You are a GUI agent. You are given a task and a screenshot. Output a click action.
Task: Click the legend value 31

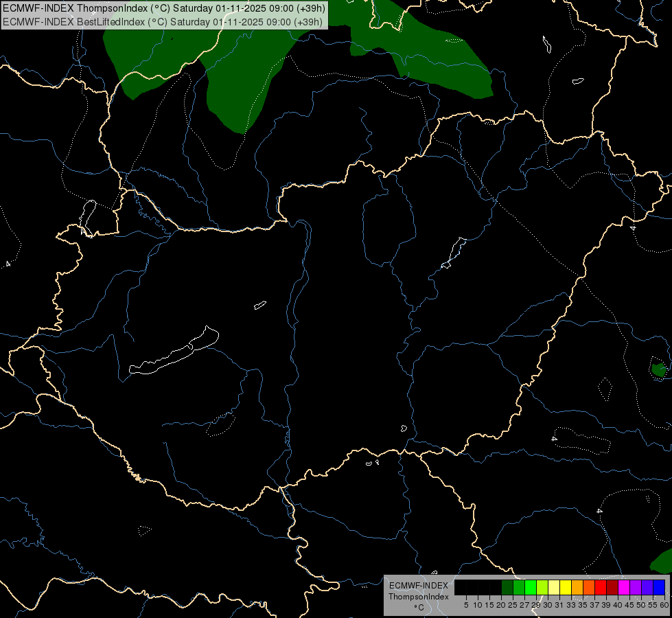point(559,605)
